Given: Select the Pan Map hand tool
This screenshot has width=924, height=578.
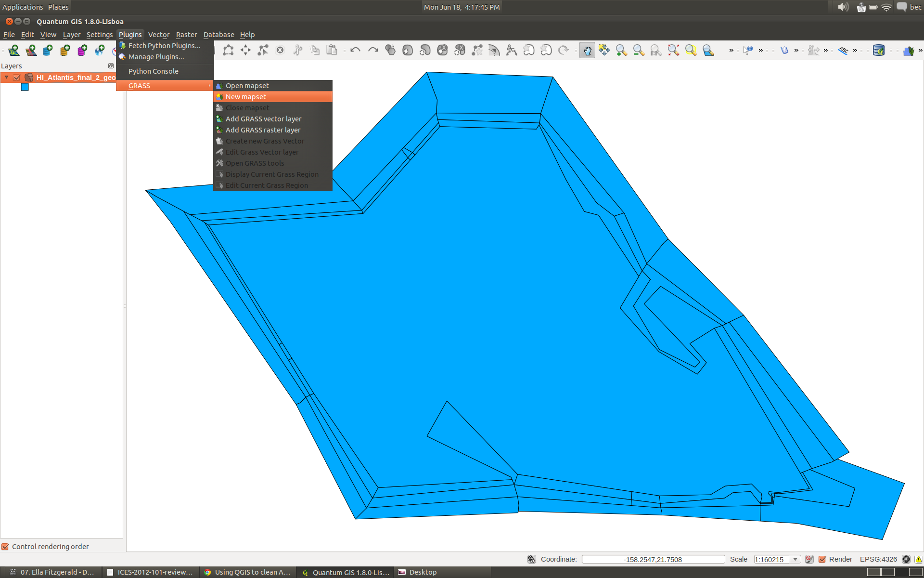Looking at the screenshot, I should pyautogui.click(x=587, y=50).
